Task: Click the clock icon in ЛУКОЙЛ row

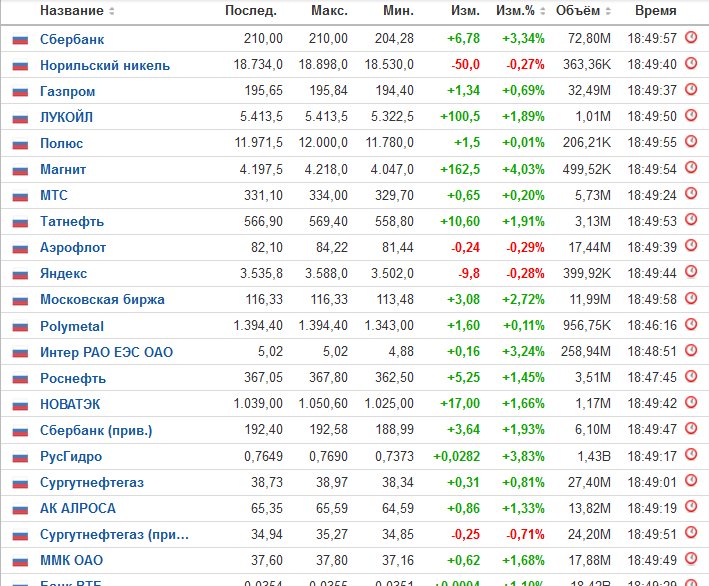Action: click(691, 116)
